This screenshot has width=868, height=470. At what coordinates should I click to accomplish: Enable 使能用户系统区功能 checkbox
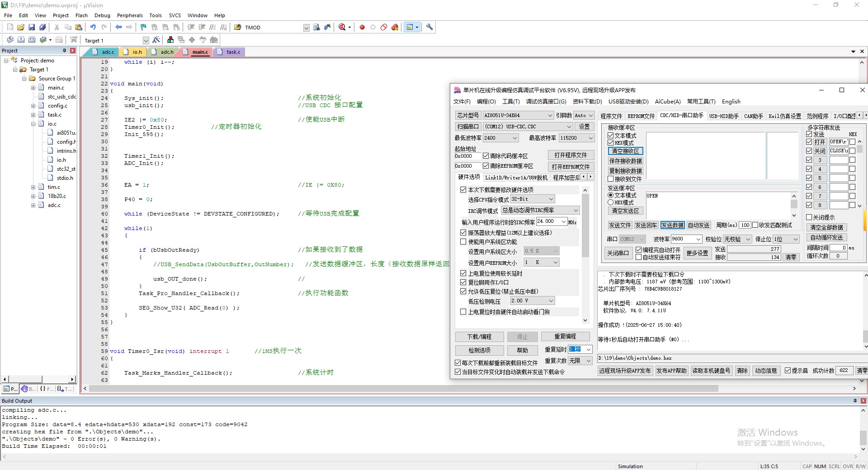[463, 242]
